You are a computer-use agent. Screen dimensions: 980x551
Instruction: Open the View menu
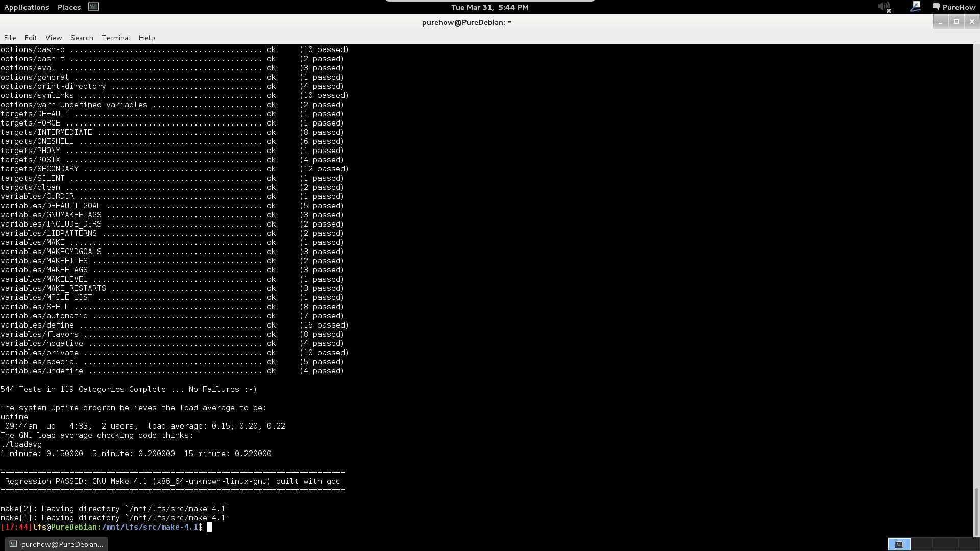pos(54,38)
